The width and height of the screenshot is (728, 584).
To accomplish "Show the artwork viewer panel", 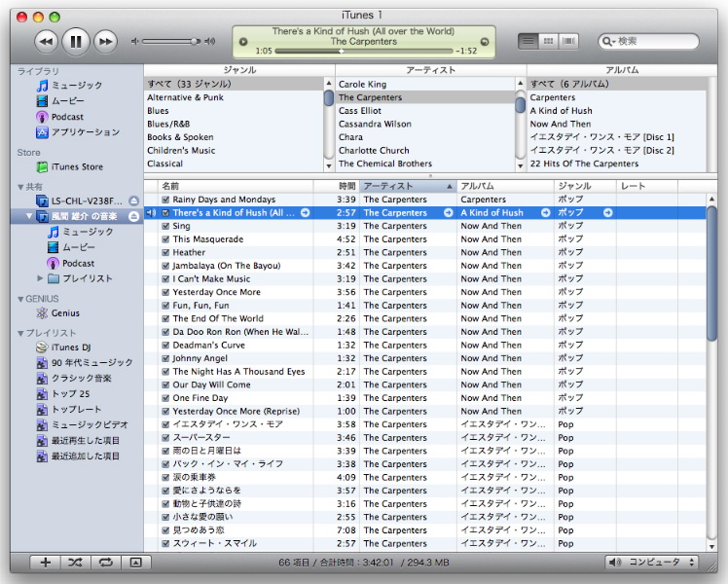I will point(135,562).
